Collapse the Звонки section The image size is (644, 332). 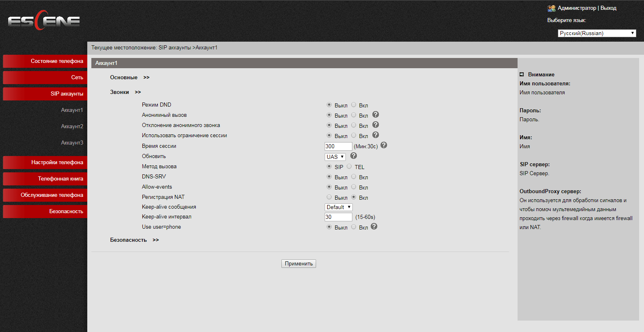(x=125, y=92)
